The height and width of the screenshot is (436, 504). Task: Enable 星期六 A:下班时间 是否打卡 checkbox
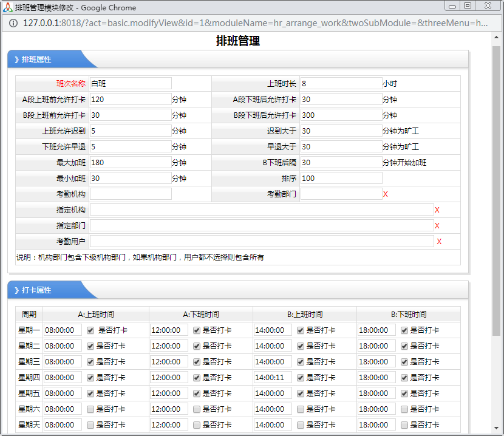click(197, 409)
